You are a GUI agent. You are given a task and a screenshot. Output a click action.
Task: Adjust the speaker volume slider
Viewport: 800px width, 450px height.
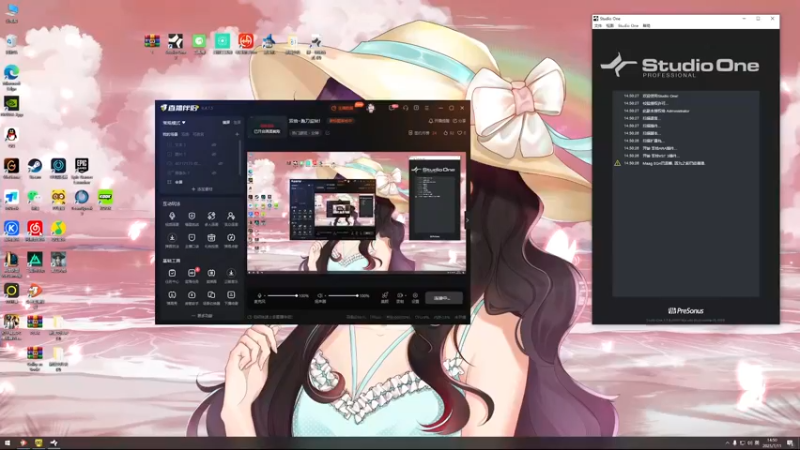tap(343, 295)
